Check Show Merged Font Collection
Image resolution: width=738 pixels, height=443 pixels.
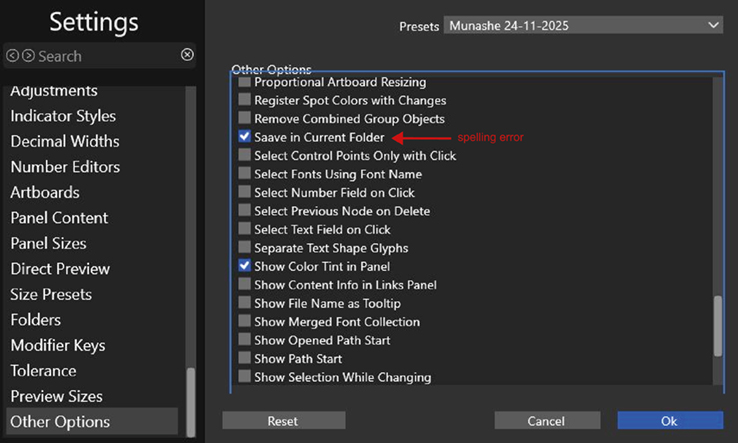pos(245,322)
